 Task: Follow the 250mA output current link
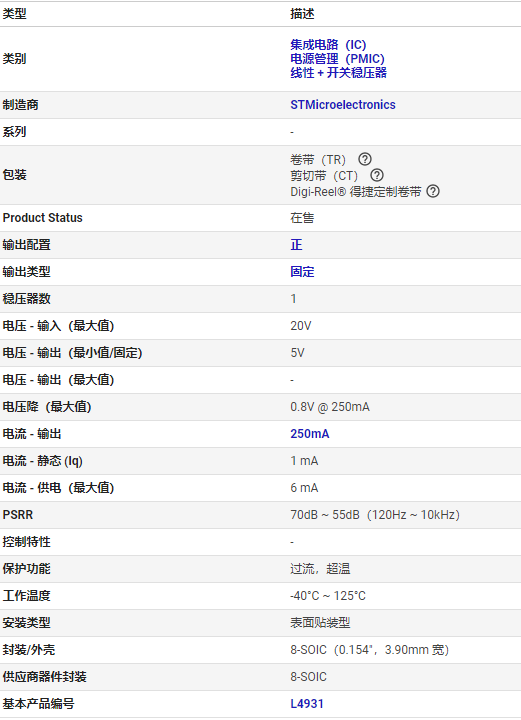coord(310,434)
